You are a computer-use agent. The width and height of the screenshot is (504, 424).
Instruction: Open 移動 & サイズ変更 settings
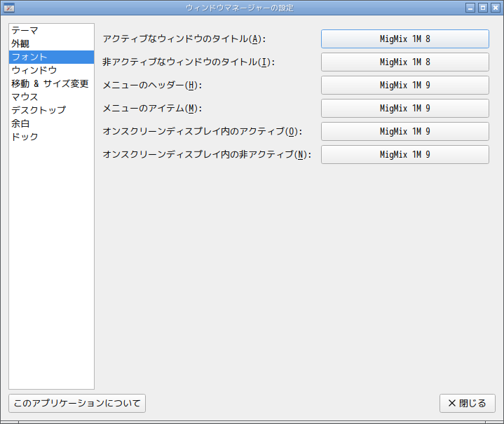click(50, 83)
